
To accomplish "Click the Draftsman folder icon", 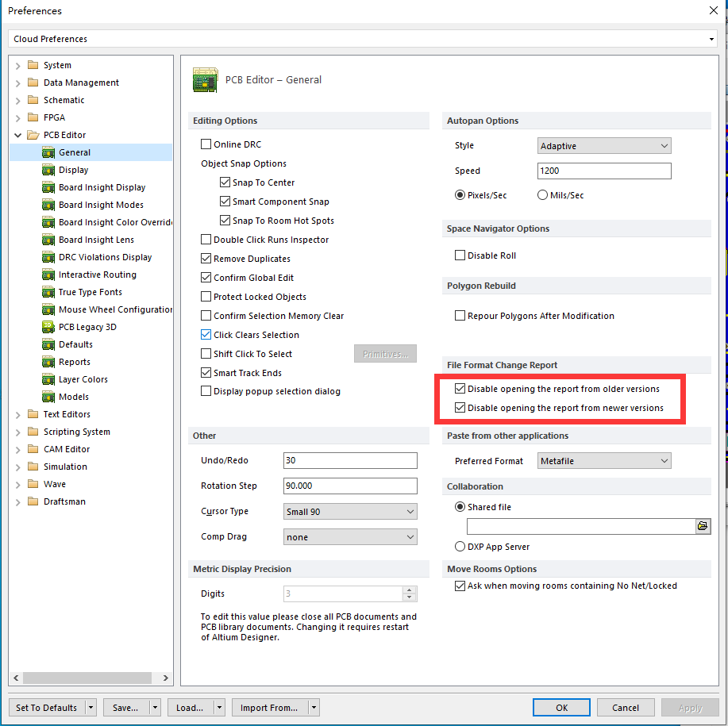I will tap(33, 501).
